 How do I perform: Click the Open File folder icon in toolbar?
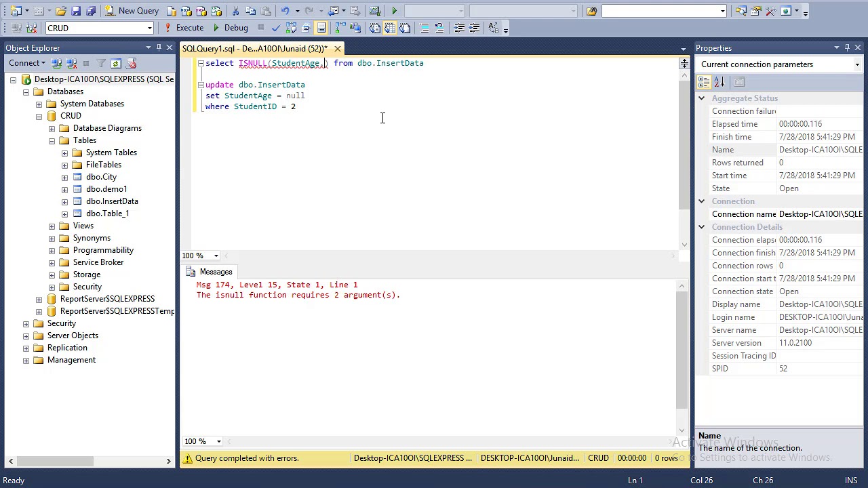click(x=61, y=11)
